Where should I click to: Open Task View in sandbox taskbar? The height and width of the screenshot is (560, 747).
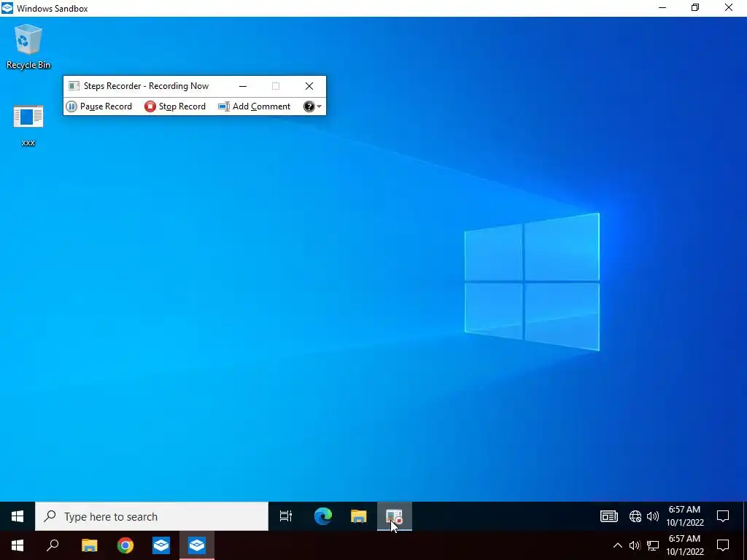tap(286, 516)
